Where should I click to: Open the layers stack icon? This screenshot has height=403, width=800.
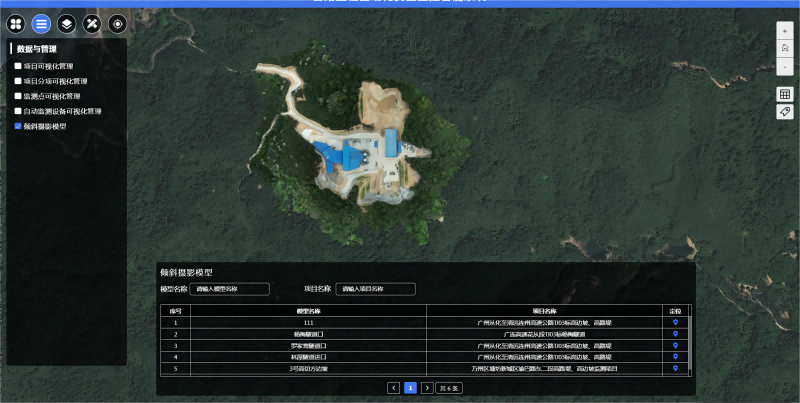coord(66,23)
